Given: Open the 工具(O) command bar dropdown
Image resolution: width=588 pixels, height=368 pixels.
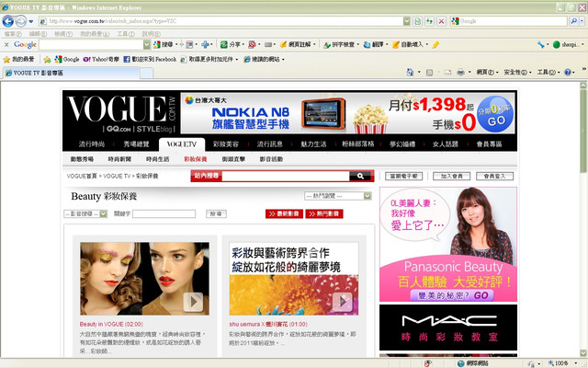Looking at the screenshot, I should pyautogui.click(x=548, y=72).
